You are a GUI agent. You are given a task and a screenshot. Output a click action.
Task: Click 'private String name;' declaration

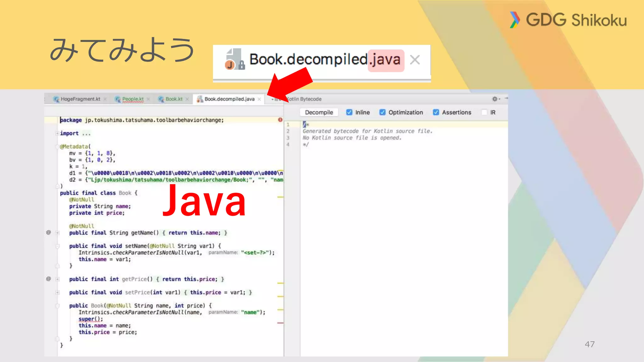click(x=100, y=206)
